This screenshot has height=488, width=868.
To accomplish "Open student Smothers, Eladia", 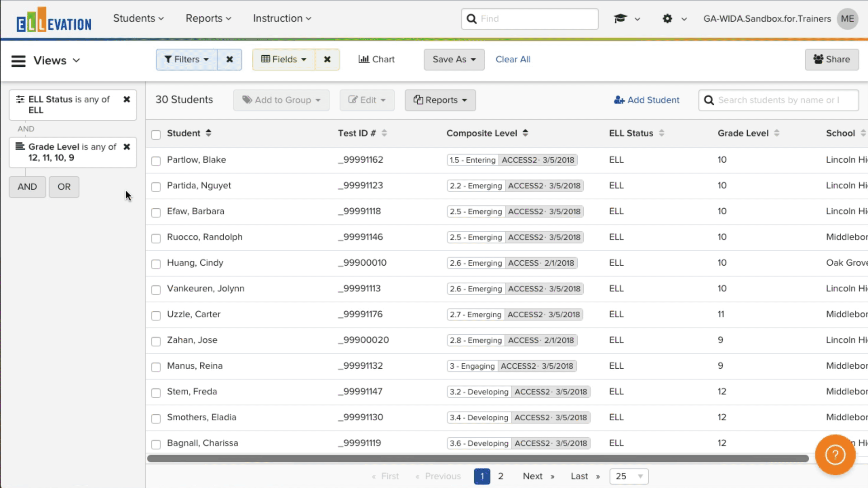I will [202, 418].
